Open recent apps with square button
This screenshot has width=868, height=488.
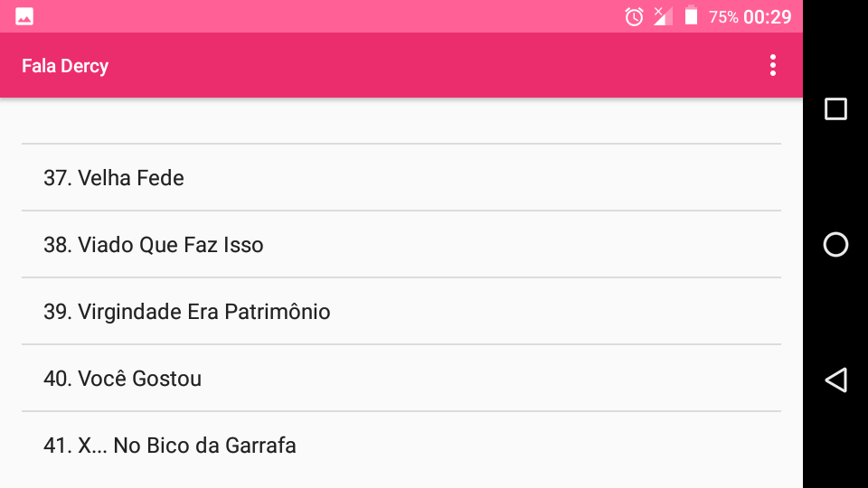pyautogui.click(x=836, y=109)
